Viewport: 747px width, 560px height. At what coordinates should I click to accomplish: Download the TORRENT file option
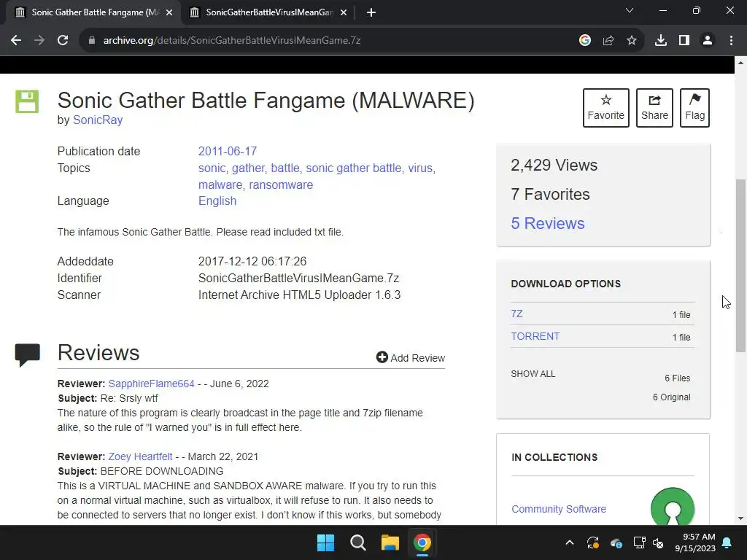[535, 336]
